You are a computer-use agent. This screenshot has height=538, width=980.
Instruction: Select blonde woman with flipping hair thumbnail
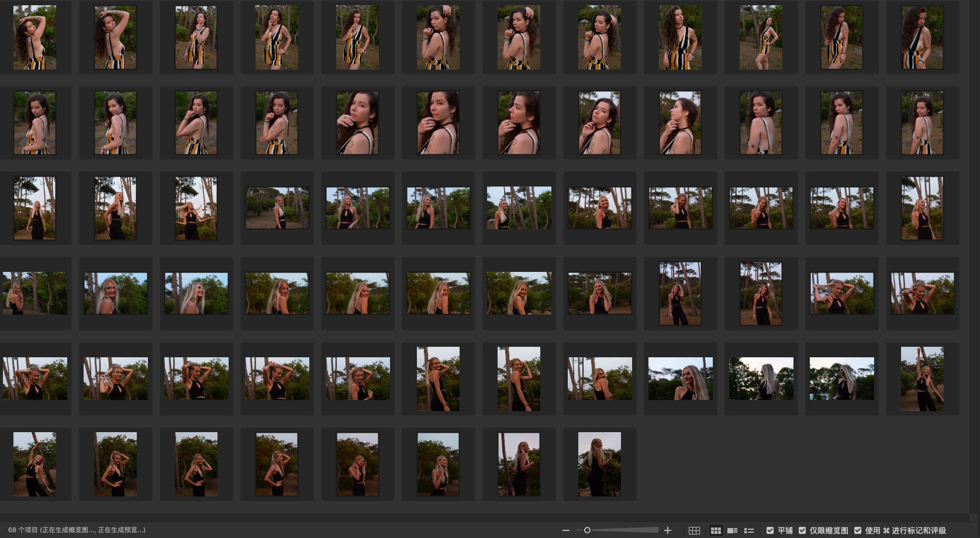196,208
